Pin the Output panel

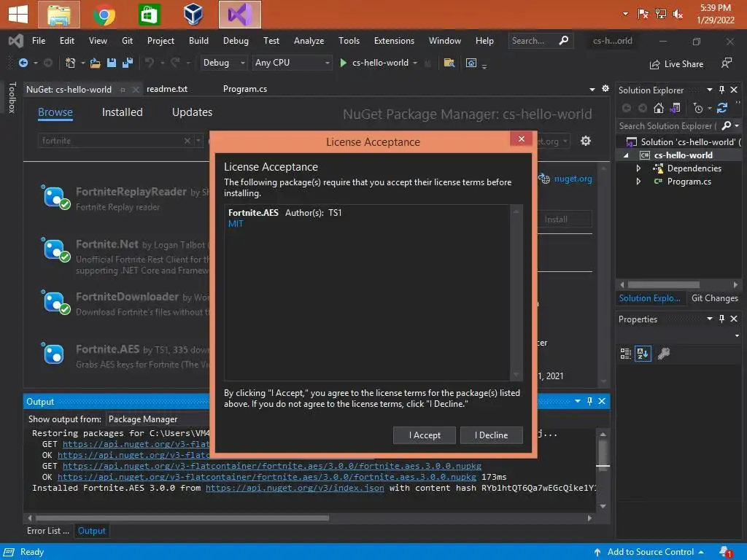(x=589, y=401)
